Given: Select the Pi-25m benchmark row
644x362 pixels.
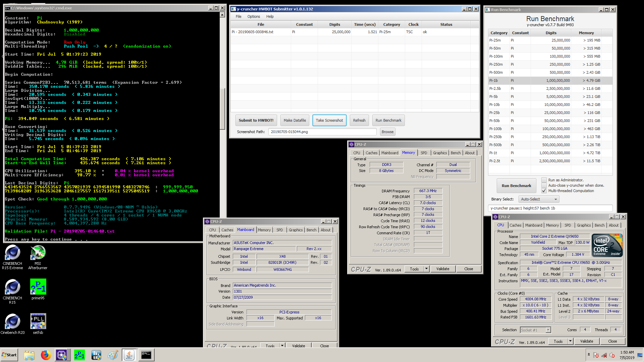Looking at the screenshot, I should pos(550,40).
